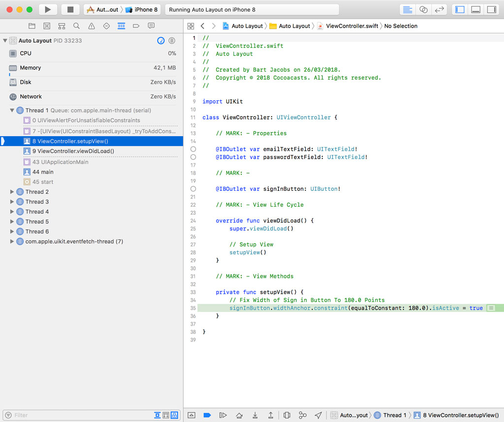
Task: Expand Thread 5 in the debug navigator
Action: pyautogui.click(x=12, y=221)
